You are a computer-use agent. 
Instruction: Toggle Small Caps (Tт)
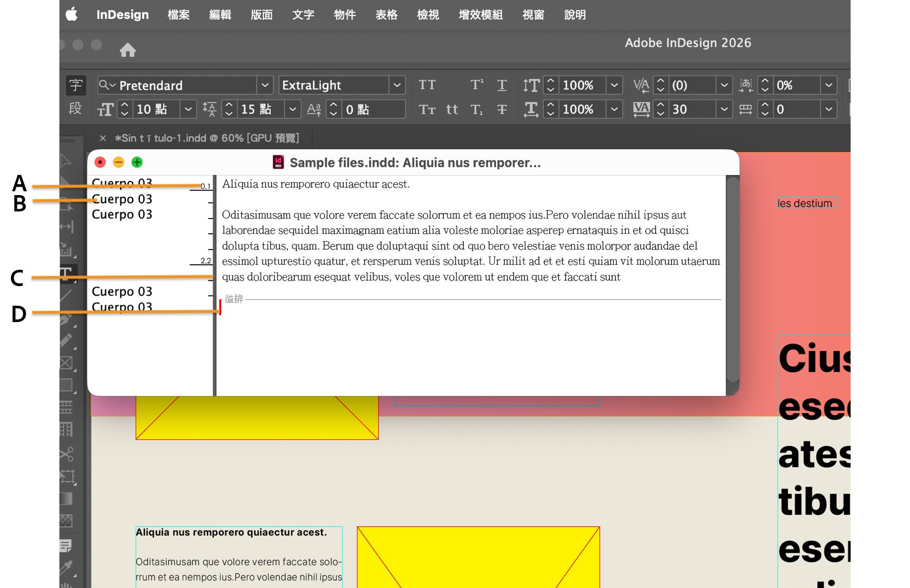coord(427,110)
